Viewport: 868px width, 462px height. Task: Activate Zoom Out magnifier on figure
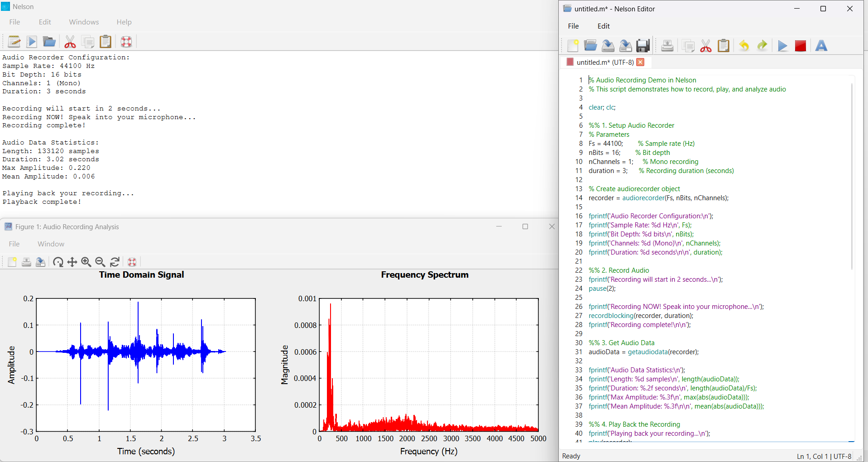tap(100, 262)
